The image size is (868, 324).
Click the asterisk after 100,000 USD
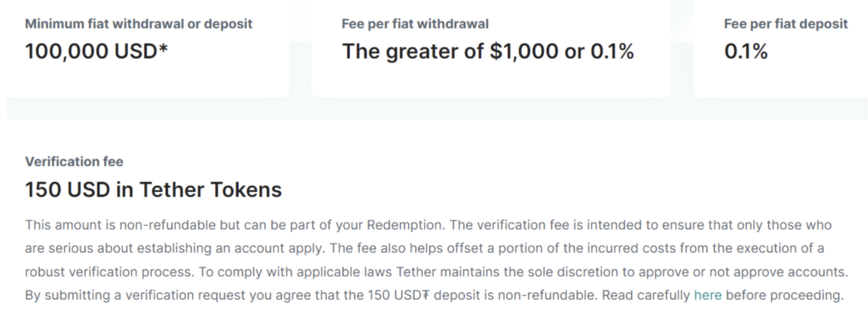pos(163,49)
